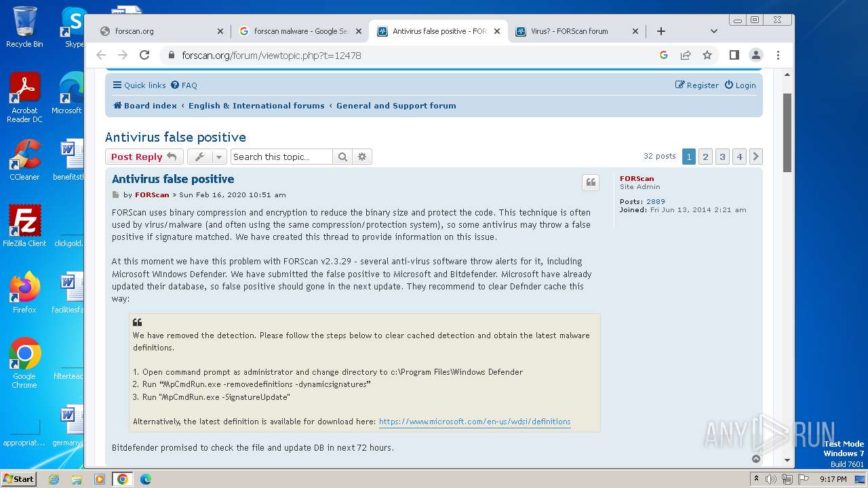This screenshot has width=868, height=488.
Task: Click Google icon in address bar
Action: pyautogui.click(x=664, y=55)
